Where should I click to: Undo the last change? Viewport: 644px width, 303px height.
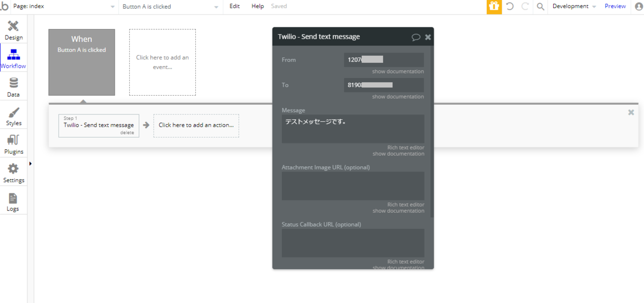[510, 6]
